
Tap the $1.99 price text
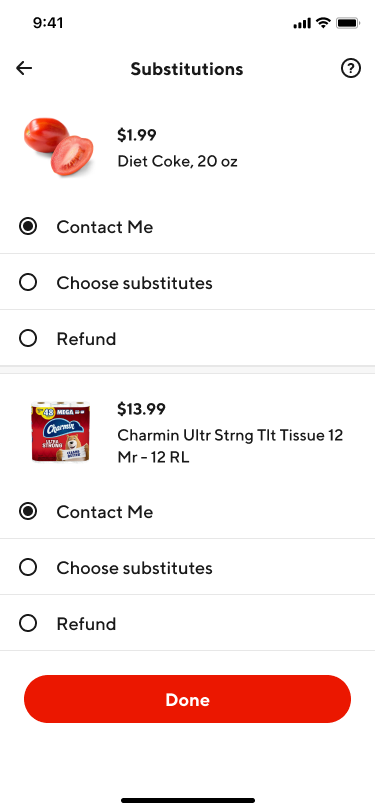coord(137,135)
